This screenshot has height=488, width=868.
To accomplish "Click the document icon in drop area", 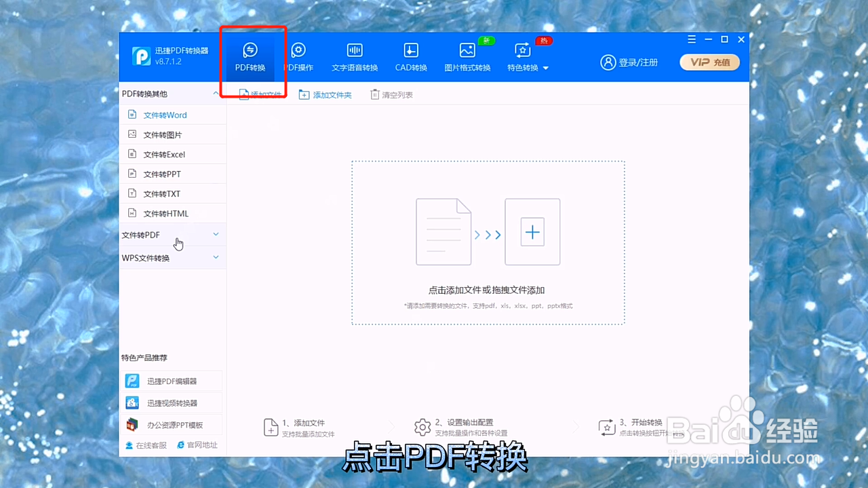I will pos(443,232).
